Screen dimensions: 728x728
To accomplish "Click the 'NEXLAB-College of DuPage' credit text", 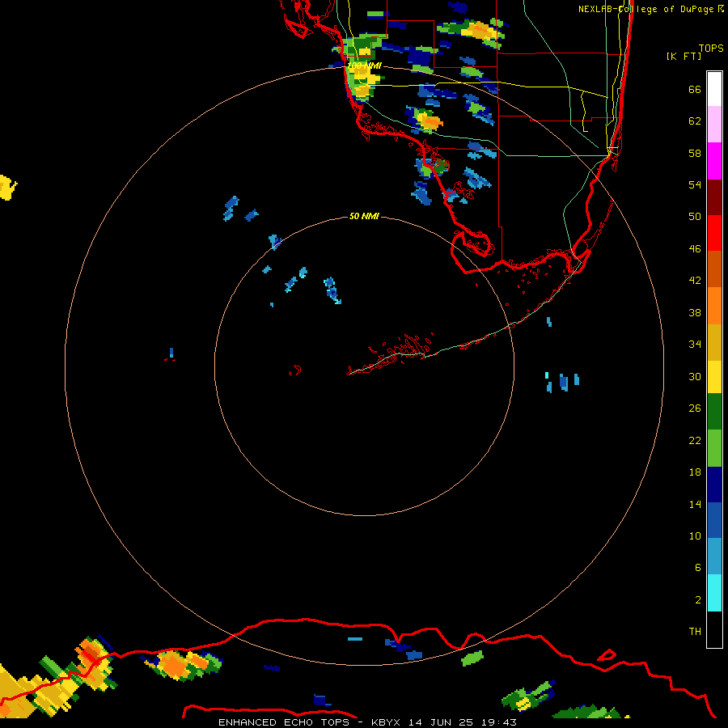I will (645, 9).
